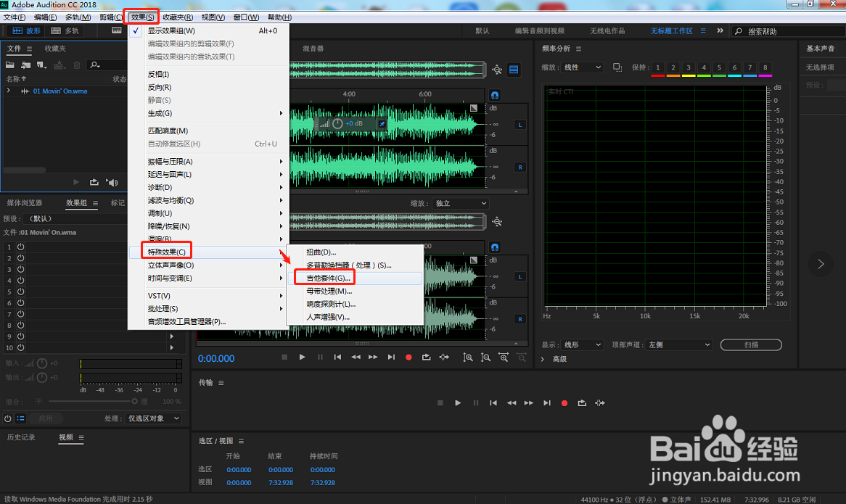Toggle power for effect slot 2

(x=20, y=258)
